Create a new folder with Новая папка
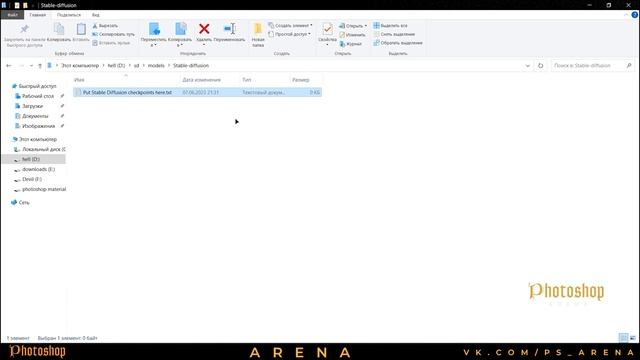The width and height of the screenshot is (640, 360). [258, 35]
